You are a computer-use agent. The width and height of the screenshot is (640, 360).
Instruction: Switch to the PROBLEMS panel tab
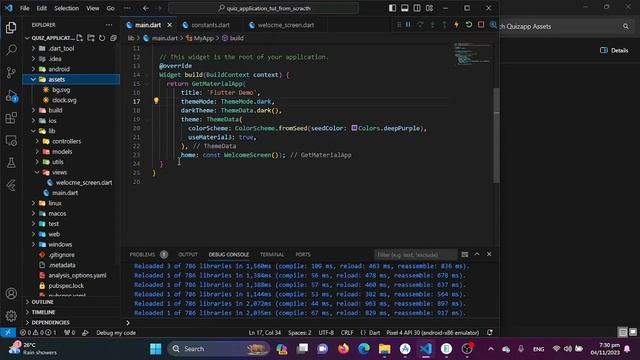pos(142,254)
